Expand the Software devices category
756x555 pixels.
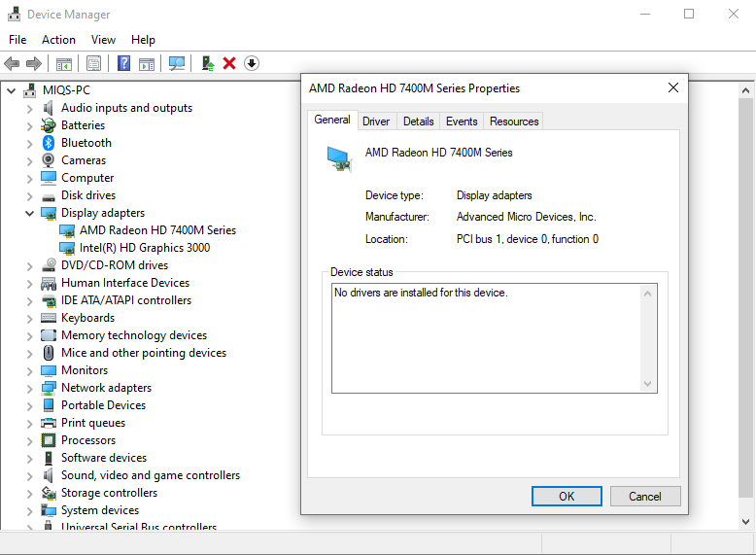29,458
